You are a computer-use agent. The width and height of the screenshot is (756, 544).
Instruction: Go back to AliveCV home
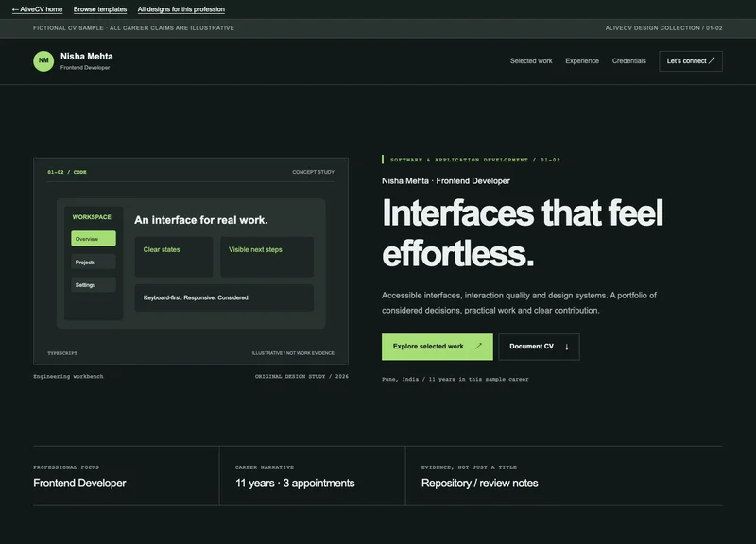[x=37, y=9]
